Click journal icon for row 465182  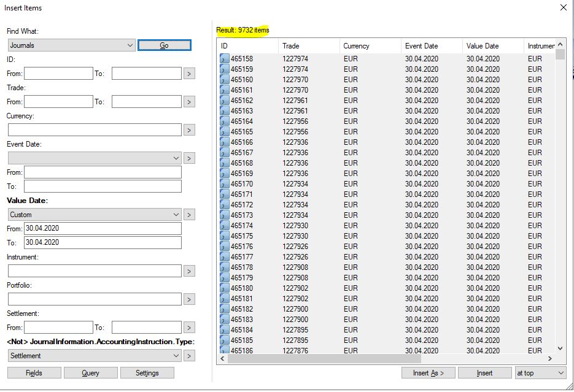[225, 309]
